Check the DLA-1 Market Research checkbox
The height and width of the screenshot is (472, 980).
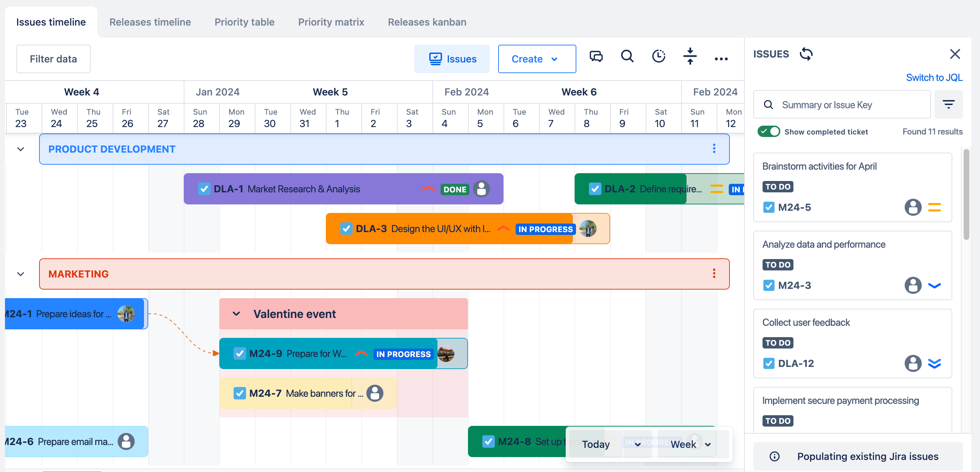204,189
